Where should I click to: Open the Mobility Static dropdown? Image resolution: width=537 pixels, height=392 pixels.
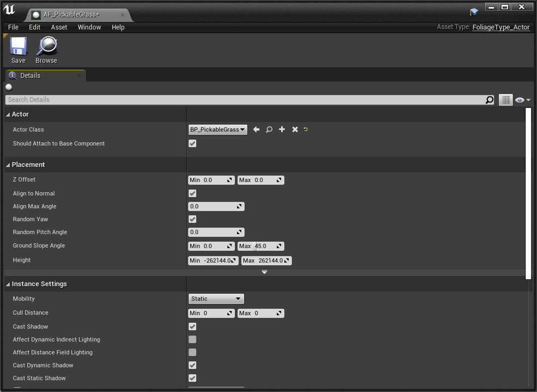point(216,298)
